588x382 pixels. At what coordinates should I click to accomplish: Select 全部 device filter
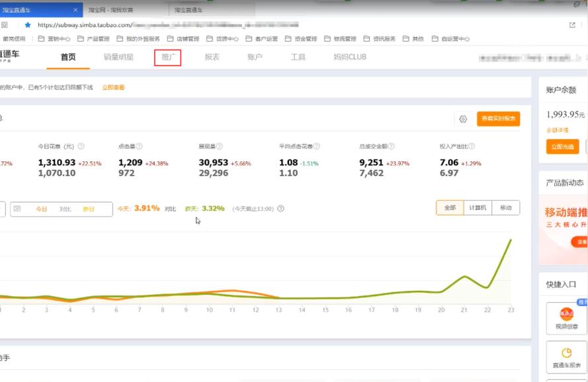(450, 208)
